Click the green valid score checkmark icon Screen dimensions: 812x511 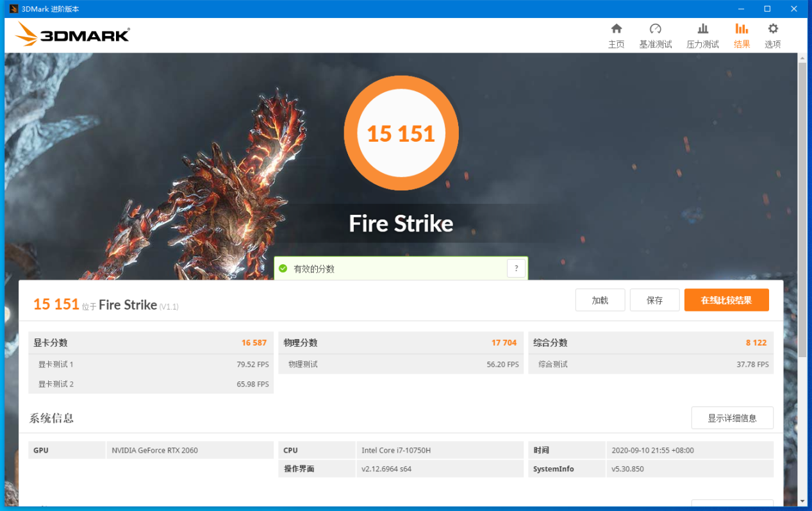click(283, 269)
